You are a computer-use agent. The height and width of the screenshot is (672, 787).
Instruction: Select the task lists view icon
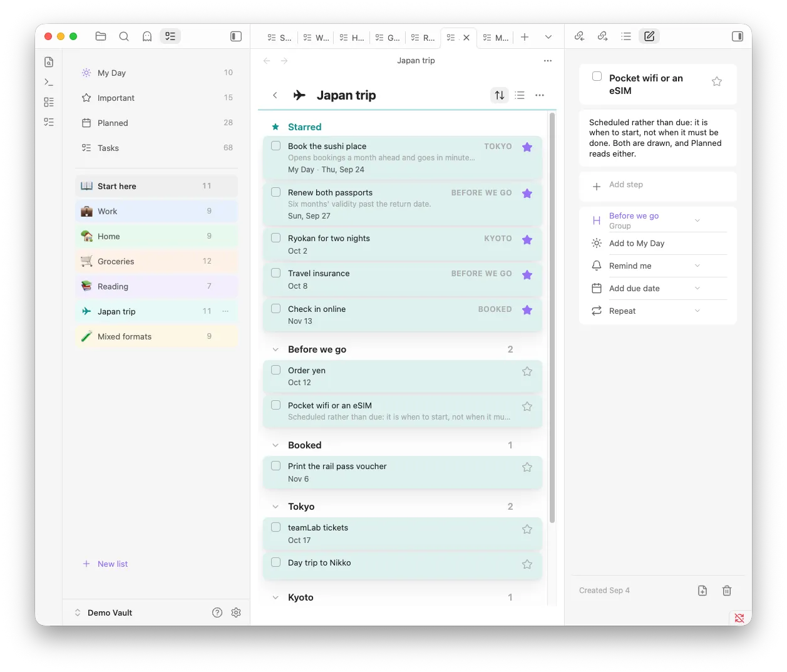[x=170, y=36]
